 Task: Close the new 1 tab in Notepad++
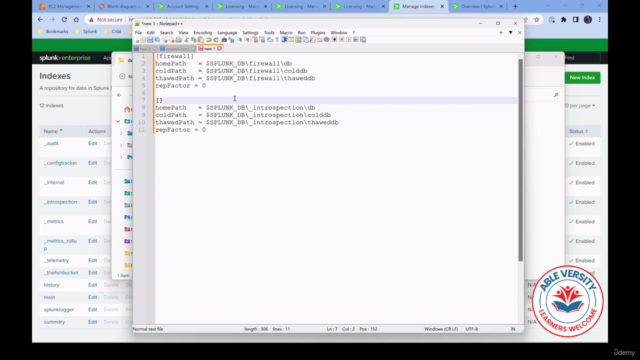pos(220,49)
